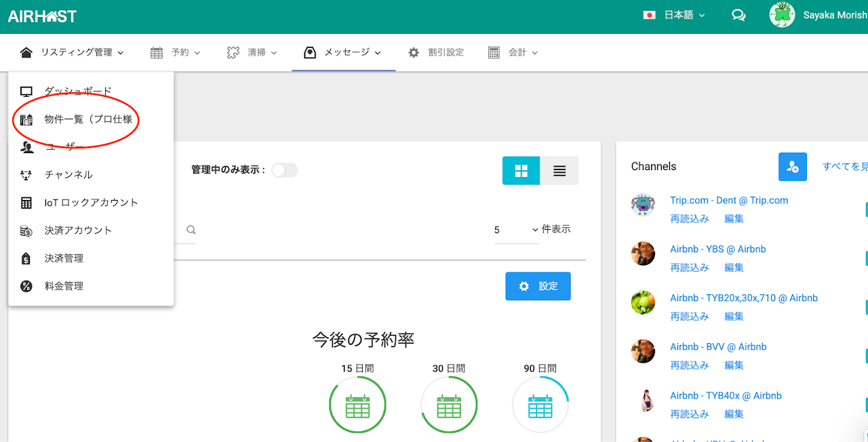The image size is (868, 442).
Task: Open the 5 件表示 page size dropdown
Action: pyautogui.click(x=517, y=230)
